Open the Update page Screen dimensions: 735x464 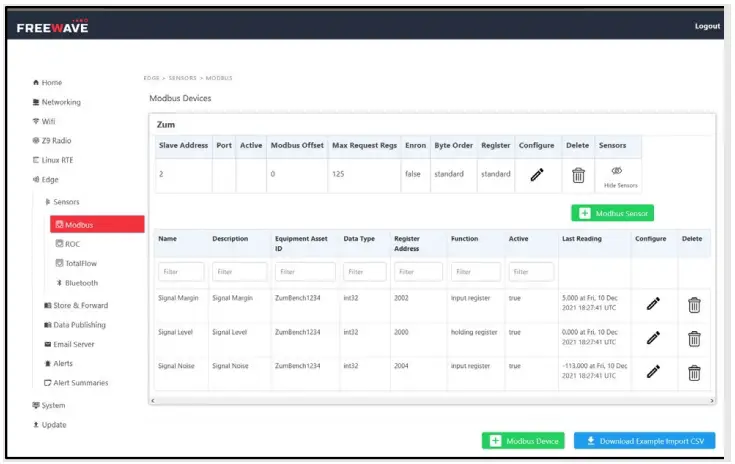click(50, 425)
